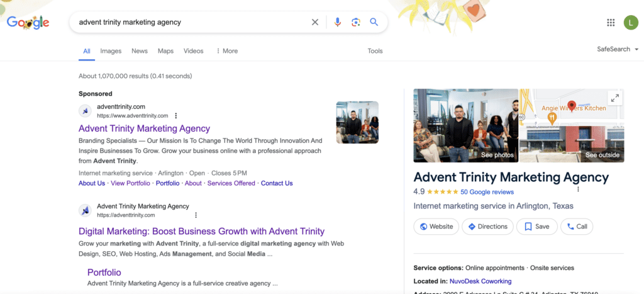This screenshot has width=644, height=294.
Task: Click inside the search input field
Action: tap(193, 22)
